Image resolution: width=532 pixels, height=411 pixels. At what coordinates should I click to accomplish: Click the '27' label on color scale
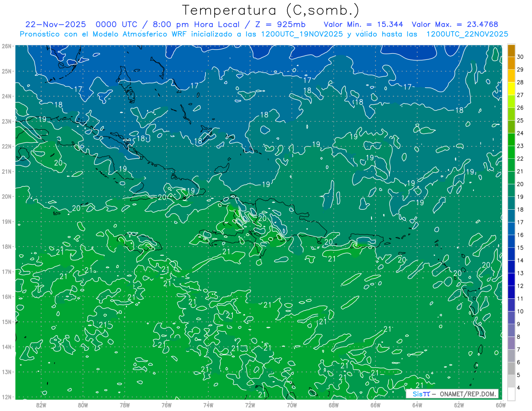(x=520, y=95)
